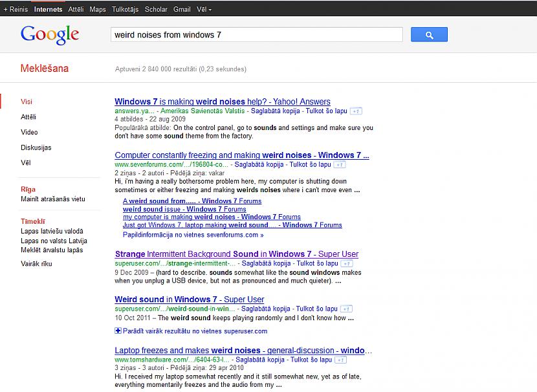Select Diskusijas filter in sidebar
This screenshot has width=537, height=392.
(x=36, y=147)
